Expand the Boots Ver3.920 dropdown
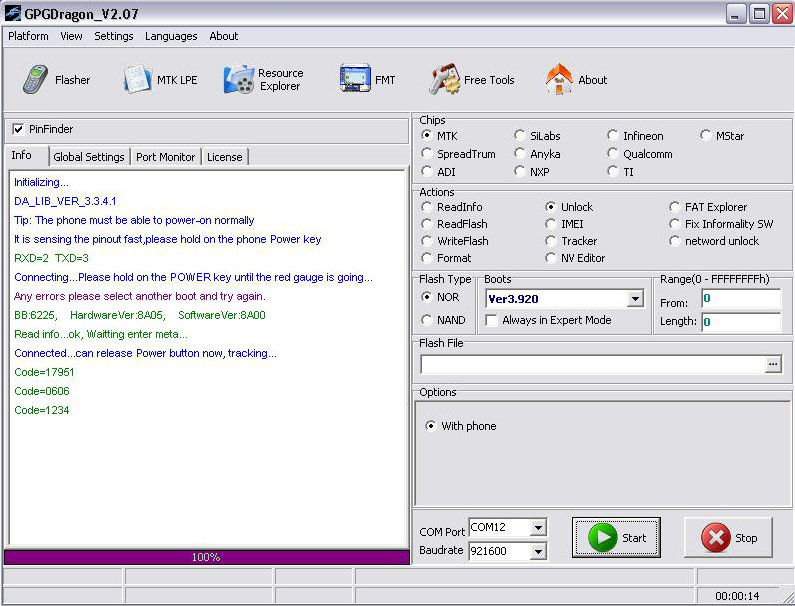This screenshot has width=795, height=606. pos(635,299)
